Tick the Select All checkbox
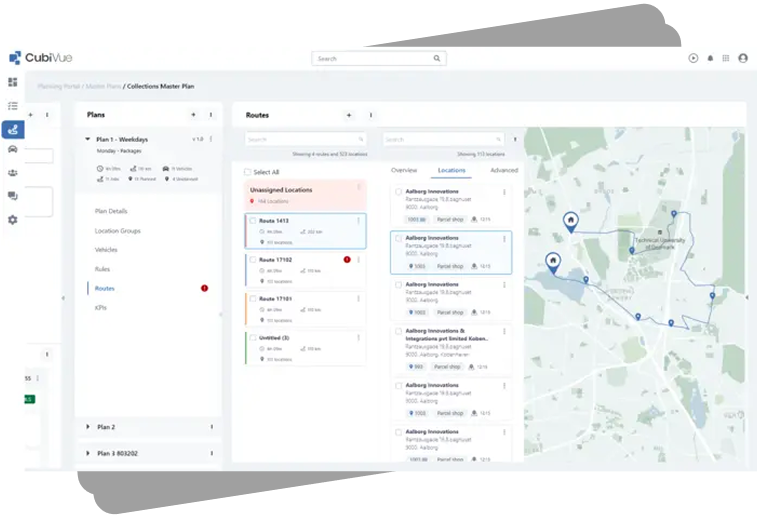 tap(248, 172)
